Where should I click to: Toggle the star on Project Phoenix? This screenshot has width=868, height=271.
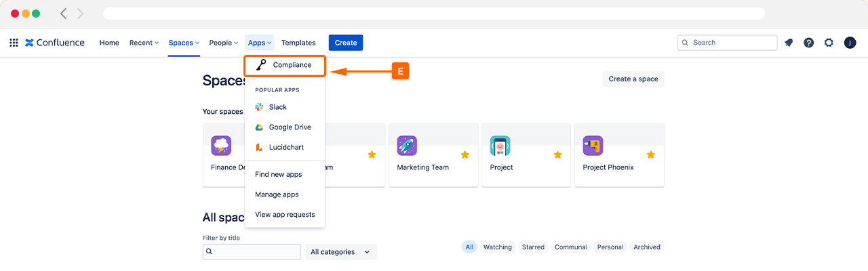[650, 154]
